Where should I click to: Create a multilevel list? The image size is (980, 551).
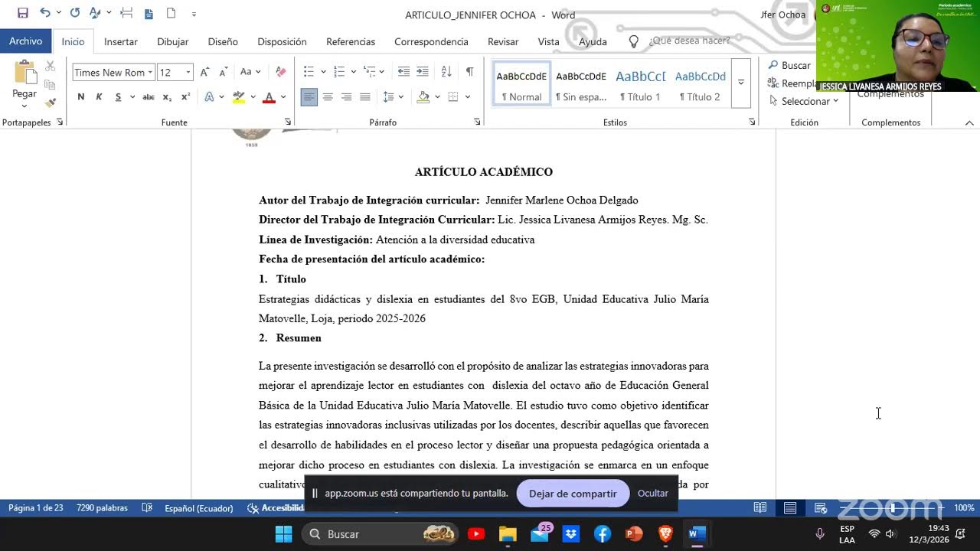pyautogui.click(x=369, y=72)
